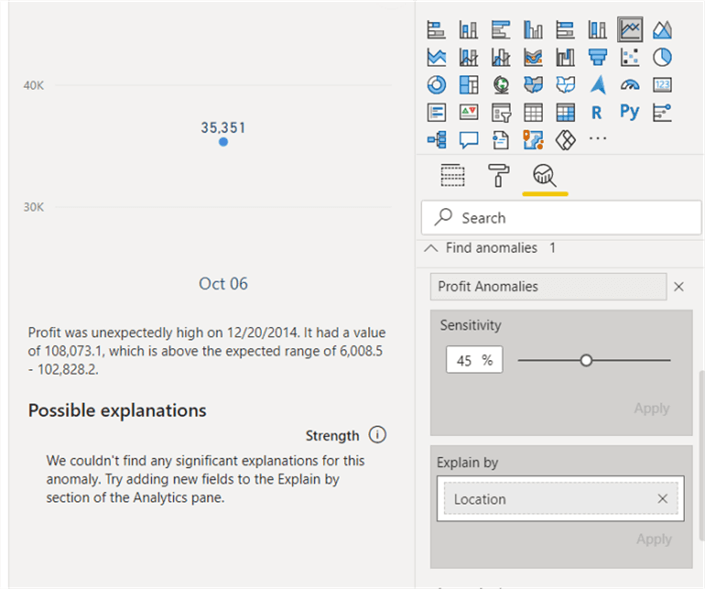Select the decomposition tree visual
The image size is (705, 589).
click(436, 140)
